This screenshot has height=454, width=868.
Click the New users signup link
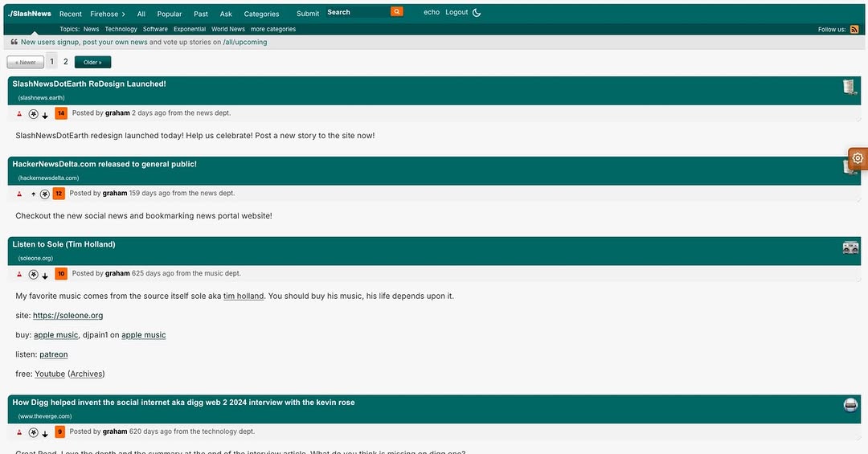50,42
